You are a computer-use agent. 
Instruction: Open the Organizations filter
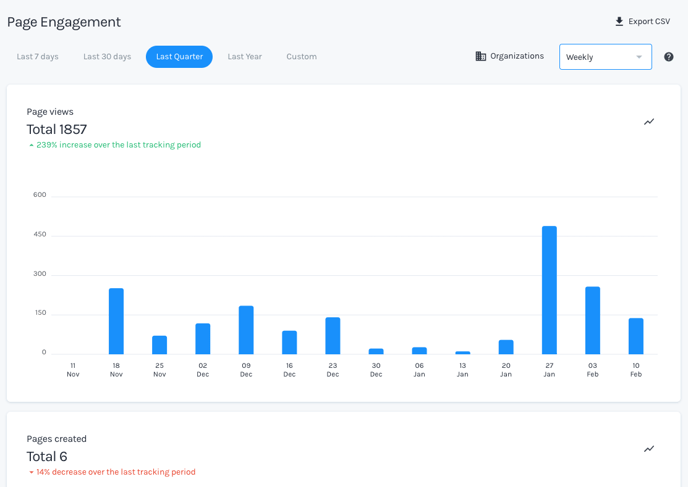(510, 57)
